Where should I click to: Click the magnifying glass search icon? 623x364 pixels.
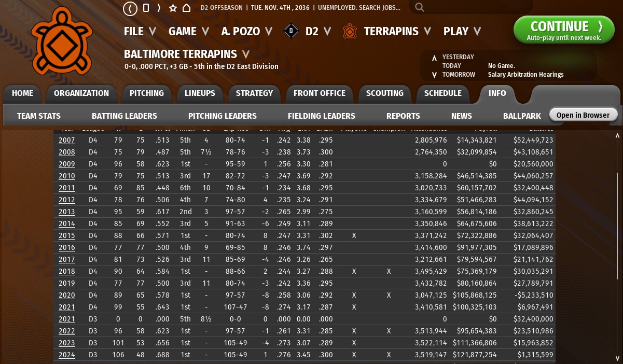point(419,8)
